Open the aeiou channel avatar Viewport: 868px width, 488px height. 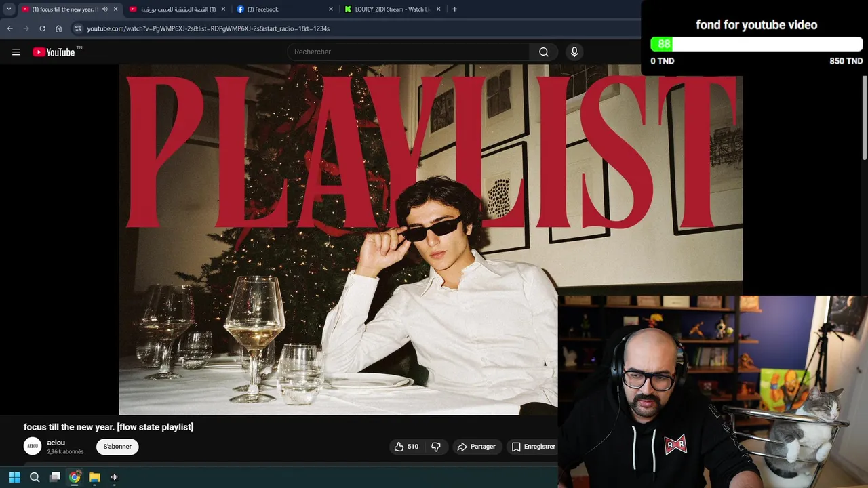coord(33,446)
